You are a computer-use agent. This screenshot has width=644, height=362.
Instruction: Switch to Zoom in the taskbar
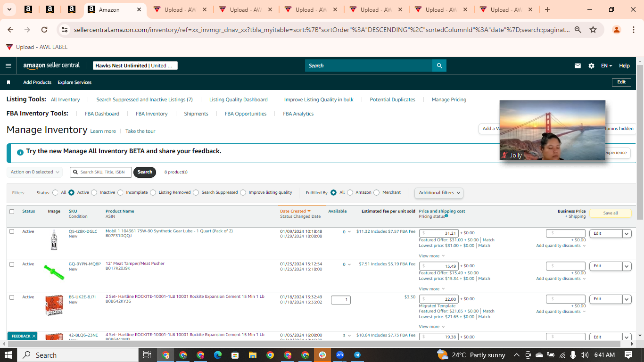[340, 355]
